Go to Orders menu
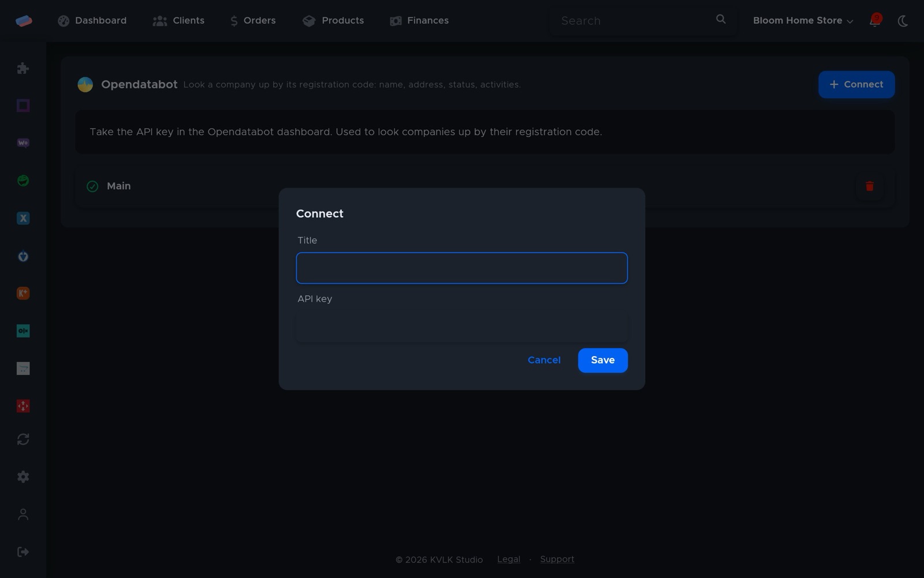 [x=253, y=21]
